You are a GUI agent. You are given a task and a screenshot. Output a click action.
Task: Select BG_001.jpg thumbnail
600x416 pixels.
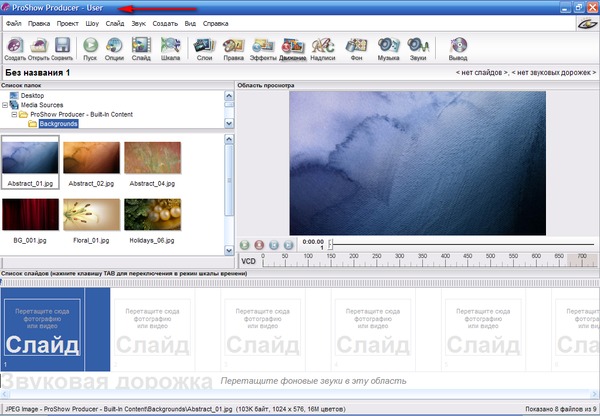30,221
